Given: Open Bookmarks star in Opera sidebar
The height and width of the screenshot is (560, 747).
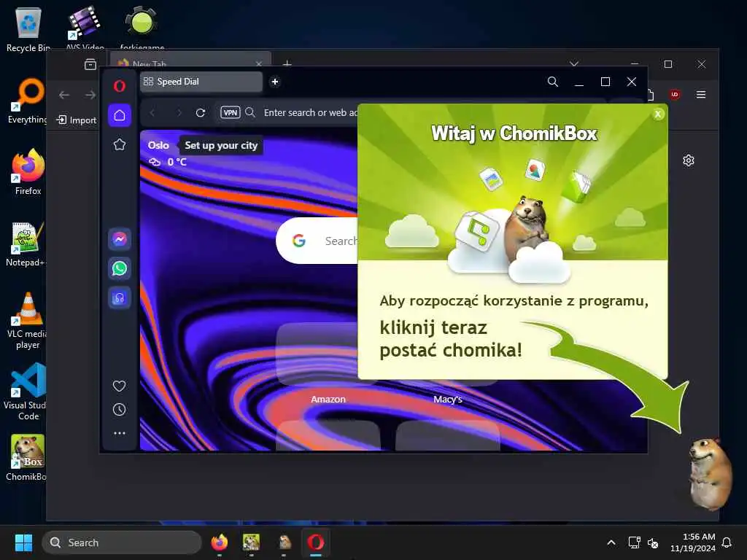Looking at the screenshot, I should click(120, 144).
